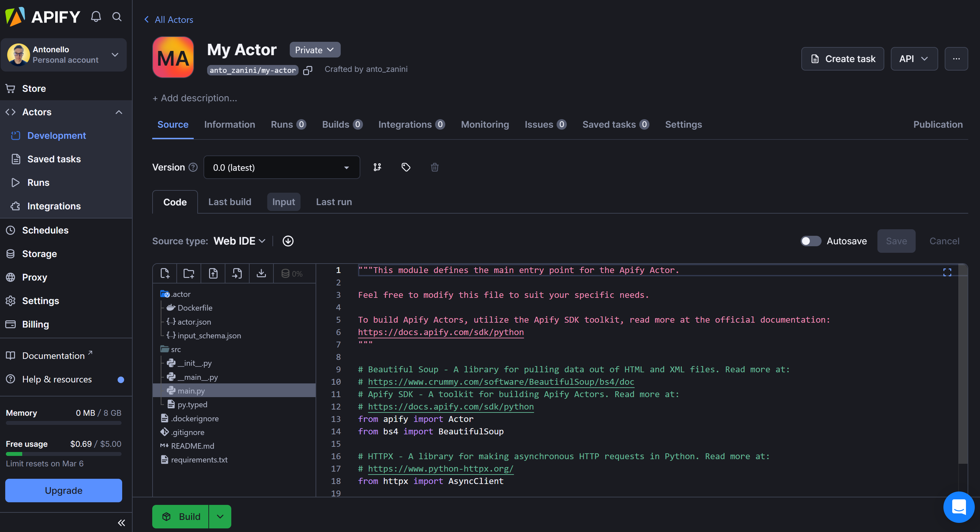Switch to the Runs tab
Screen dimensions: 980x532
287,124
